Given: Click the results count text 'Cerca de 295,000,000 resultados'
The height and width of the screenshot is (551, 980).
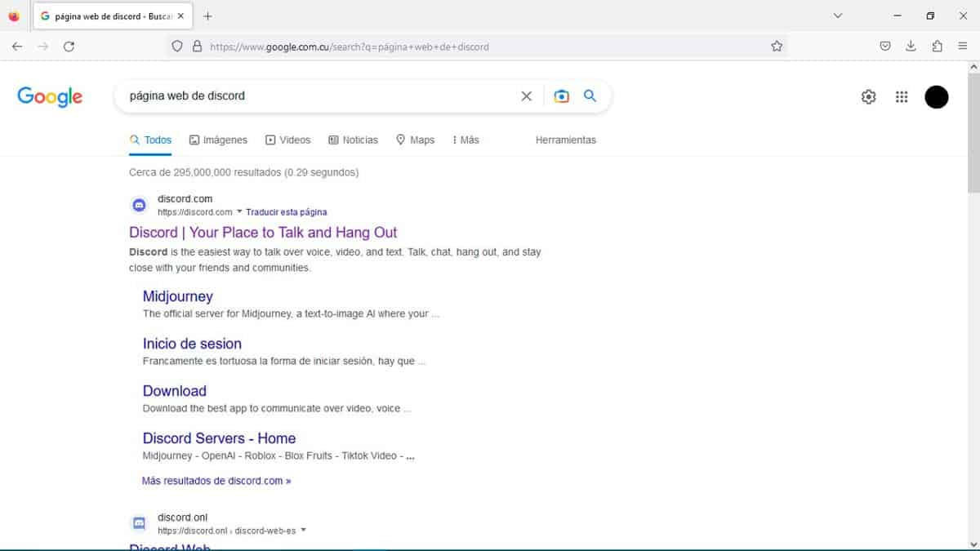Looking at the screenshot, I should coord(204,172).
